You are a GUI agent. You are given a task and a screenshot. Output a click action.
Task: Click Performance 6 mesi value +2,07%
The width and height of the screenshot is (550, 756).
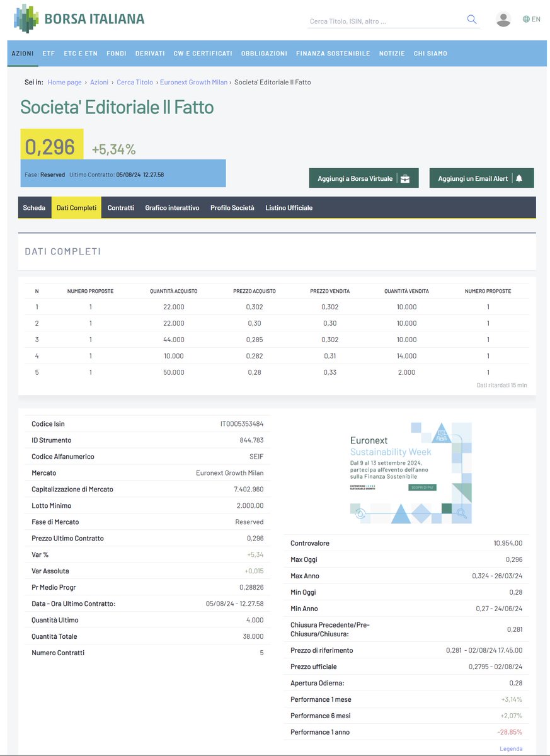point(512,716)
